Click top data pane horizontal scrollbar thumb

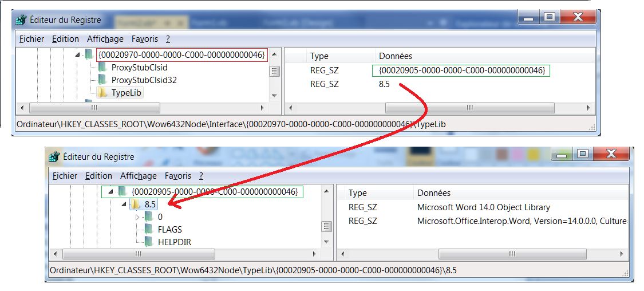pos(469,108)
